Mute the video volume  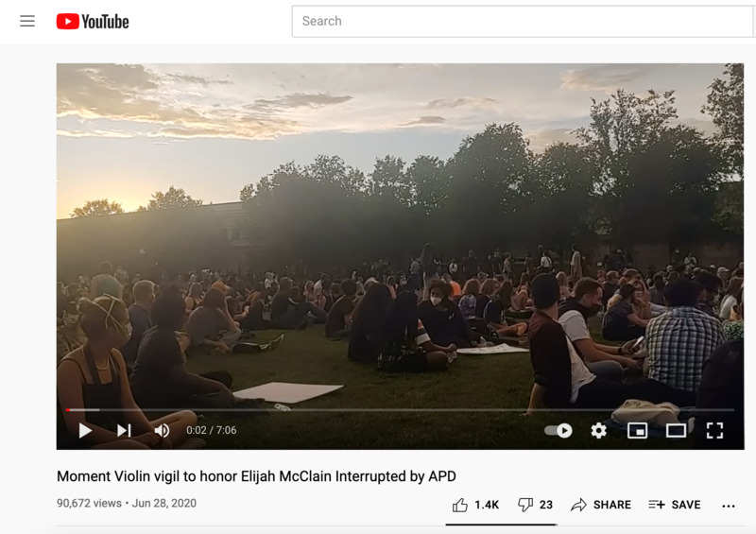[x=162, y=430]
